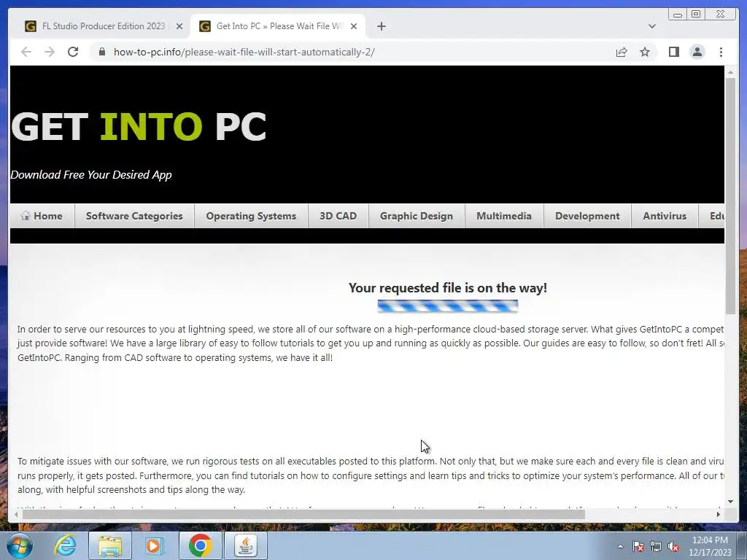Click the striped download progress bar
The width and height of the screenshot is (747, 560).
click(448, 306)
